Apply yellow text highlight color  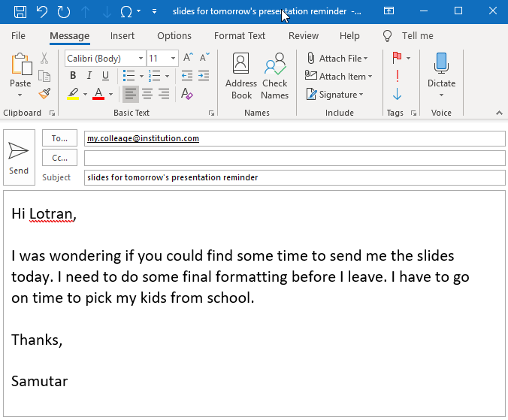(73, 94)
